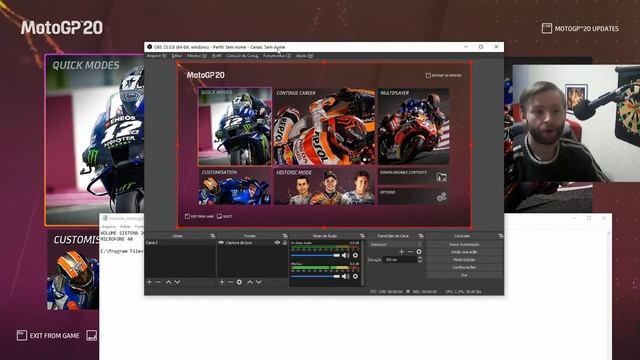
Task: Click the MotoGP 20 Updates label
Action: tap(587, 29)
